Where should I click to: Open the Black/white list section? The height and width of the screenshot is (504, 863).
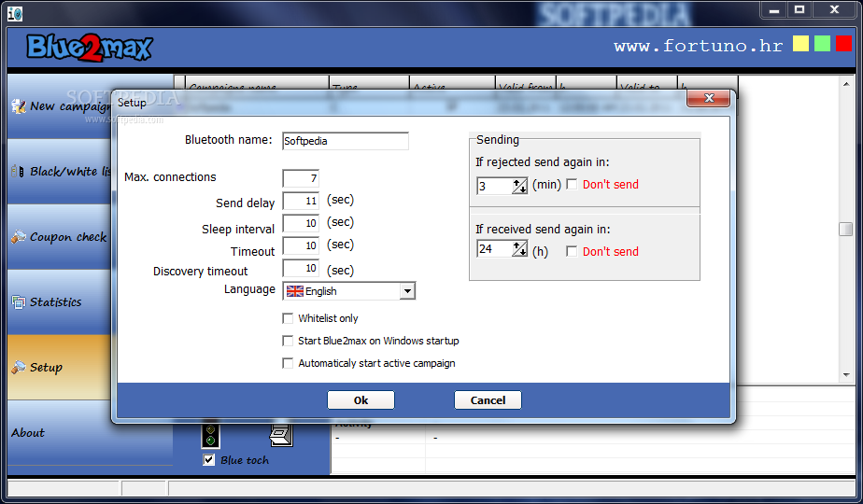[60, 171]
